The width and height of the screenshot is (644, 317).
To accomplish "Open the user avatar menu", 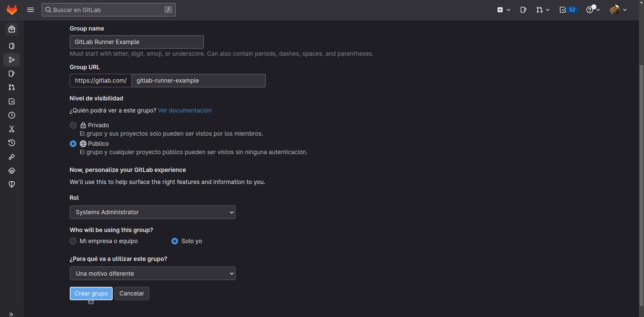I will tap(618, 10).
